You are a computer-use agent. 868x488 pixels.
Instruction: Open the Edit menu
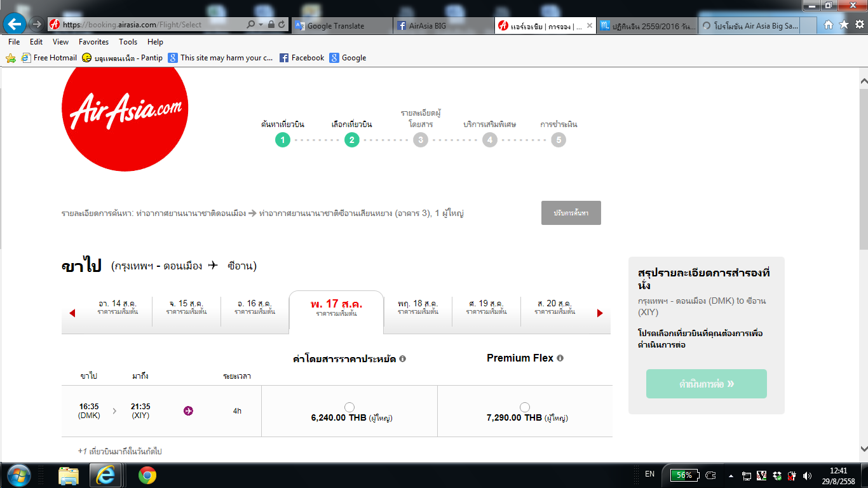pyautogui.click(x=36, y=42)
